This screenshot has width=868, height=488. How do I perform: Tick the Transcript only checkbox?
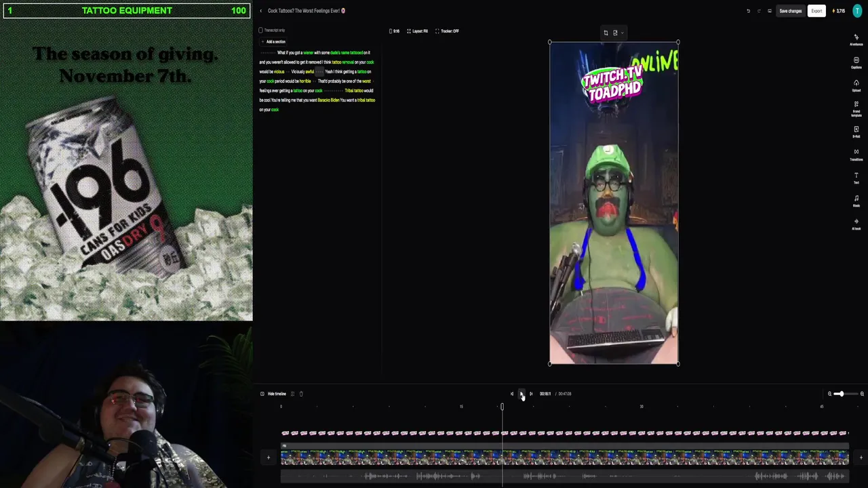click(260, 30)
